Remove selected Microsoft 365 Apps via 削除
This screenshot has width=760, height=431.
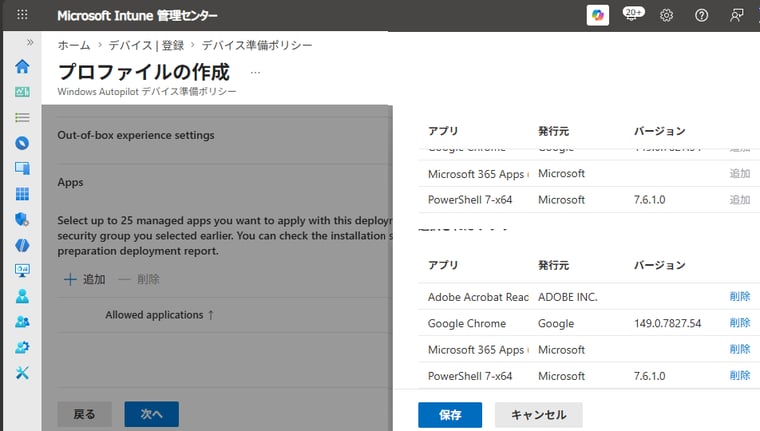(740, 349)
